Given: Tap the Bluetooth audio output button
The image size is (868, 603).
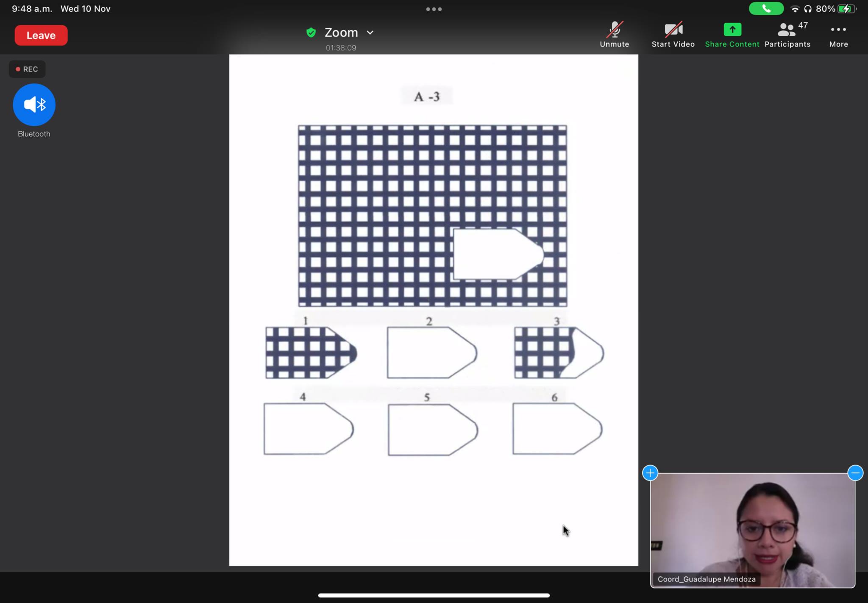Looking at the screenshot, I should pos(34,105).
